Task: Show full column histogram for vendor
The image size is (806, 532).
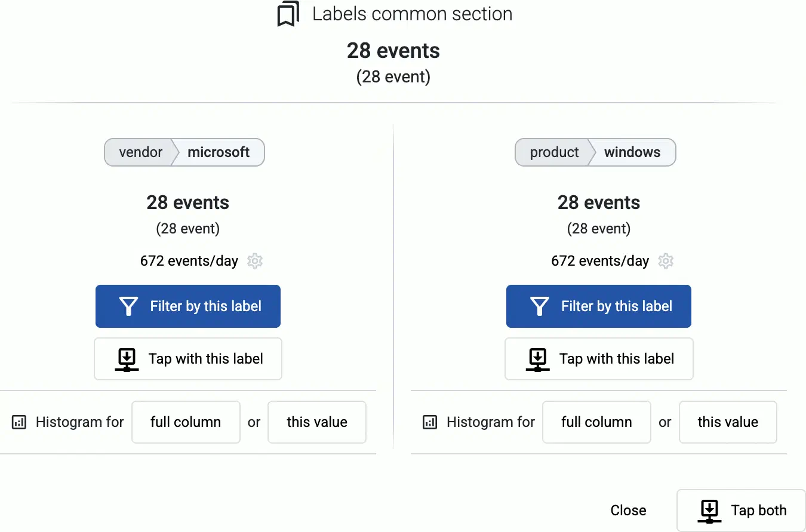Action: (x=186, y=422)
